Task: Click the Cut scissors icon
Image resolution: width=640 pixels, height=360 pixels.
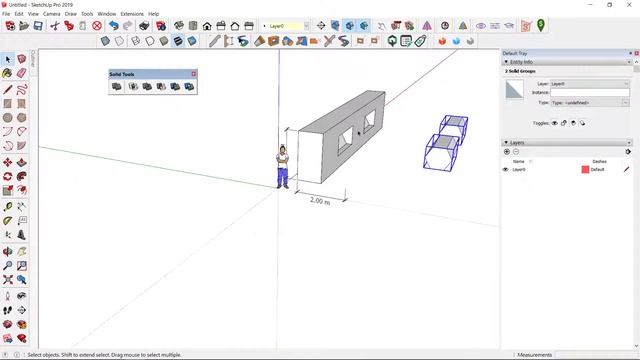Action: click(55, 26)
